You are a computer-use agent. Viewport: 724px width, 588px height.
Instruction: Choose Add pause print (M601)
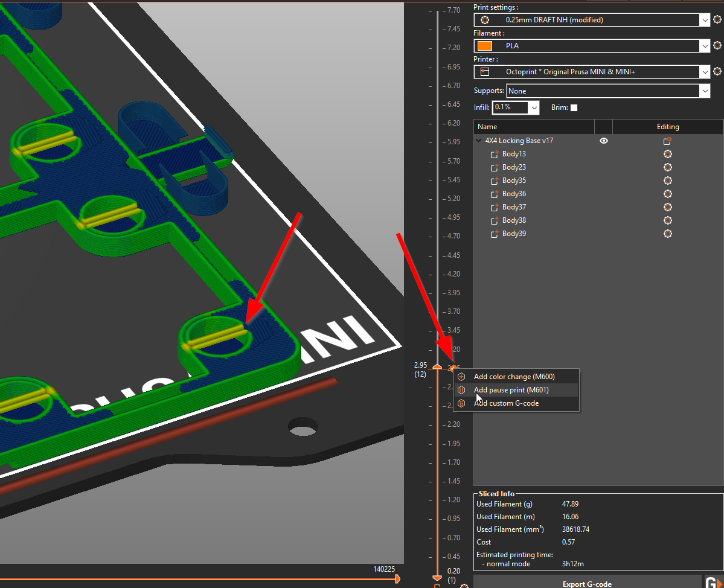coord(511,390)
